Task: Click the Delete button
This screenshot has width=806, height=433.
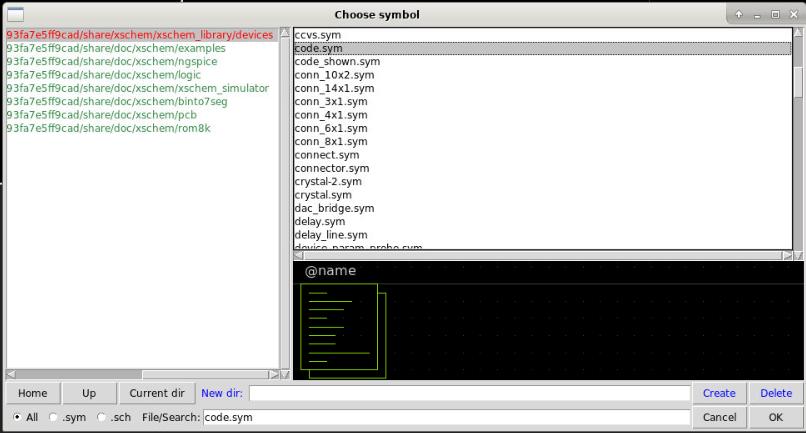Action: (x=776, y=393)
